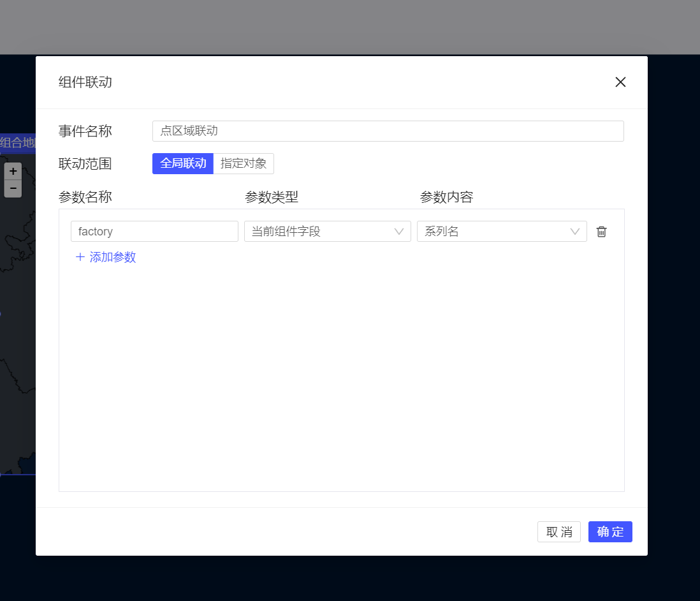Click the 取消 button
Image resolution: width=700 pixels, height=601 pixels.
click(559, 531)
